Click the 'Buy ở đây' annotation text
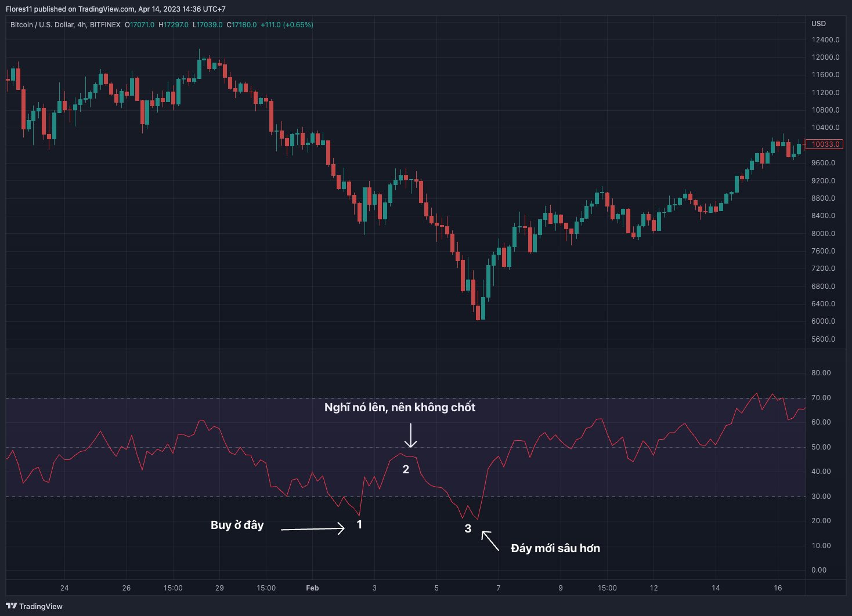The height and width of the screenshot is (616, 852). (x=237, y=525)
